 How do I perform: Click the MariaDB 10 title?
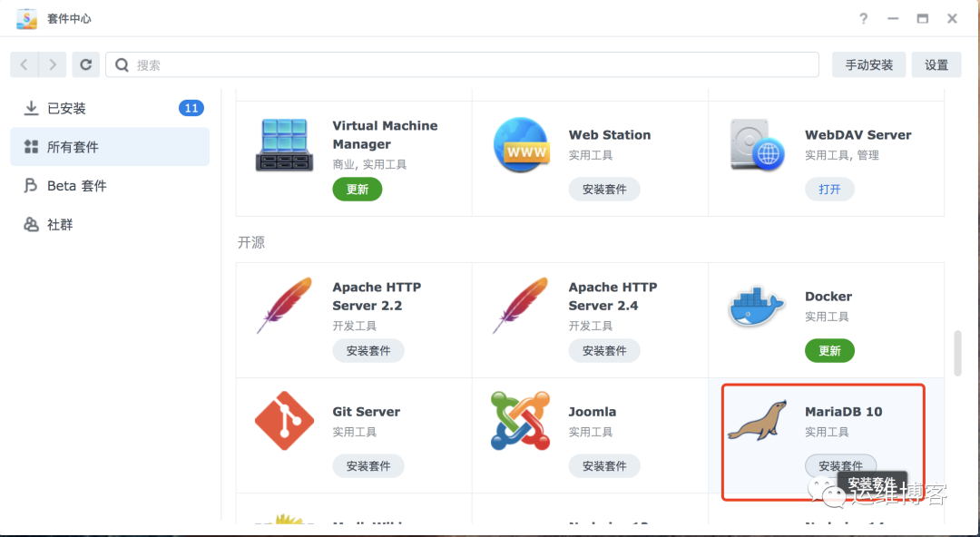[x=843, y=412]
